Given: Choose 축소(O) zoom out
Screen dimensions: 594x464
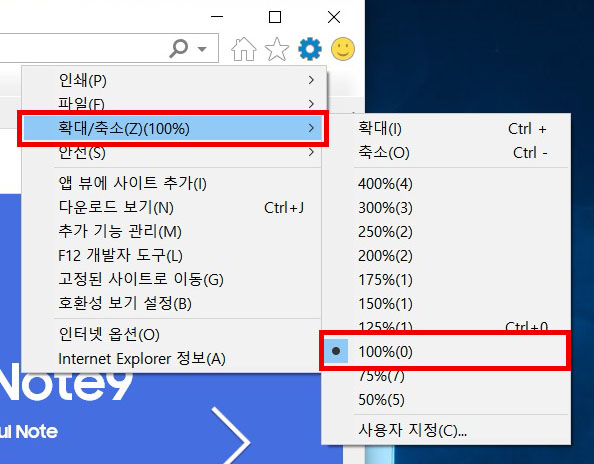Looking at the screenshot, I should click(x=446, y=153).
